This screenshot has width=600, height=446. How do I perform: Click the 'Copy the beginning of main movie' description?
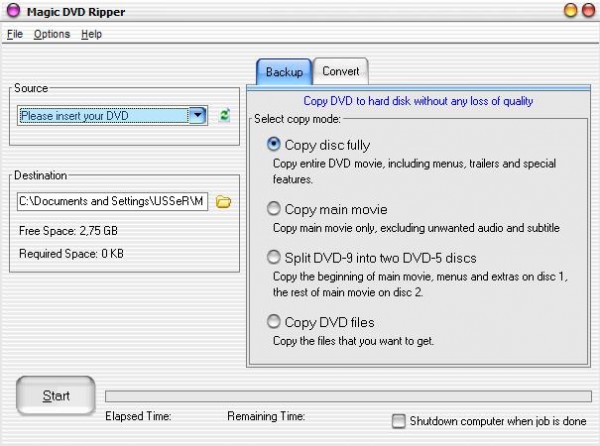click(x=420, y=284)
